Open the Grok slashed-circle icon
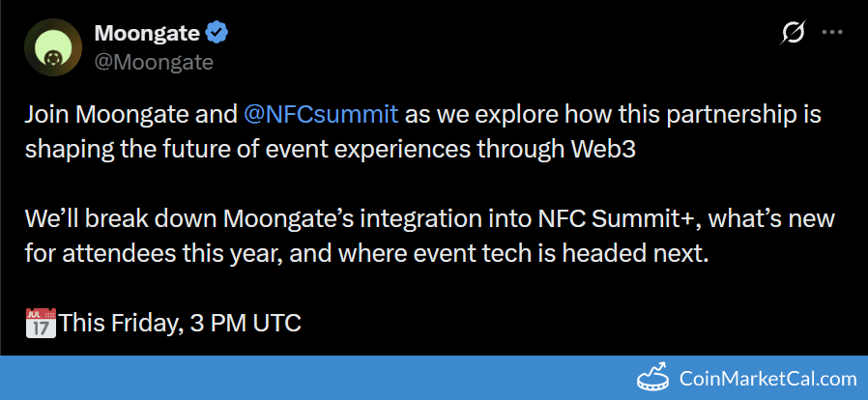Viewport: 868px width, 400px height. click(x=793, y=34)
